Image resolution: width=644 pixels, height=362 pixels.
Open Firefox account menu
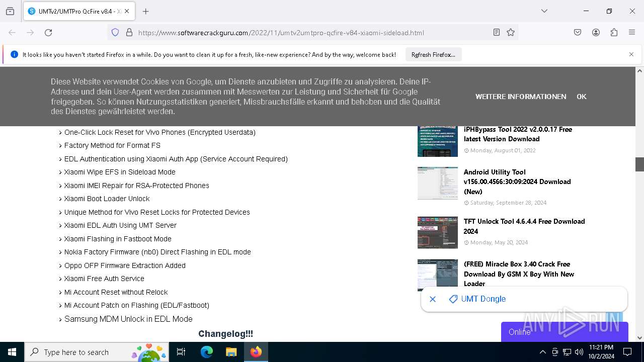click(x=596, y=32)
